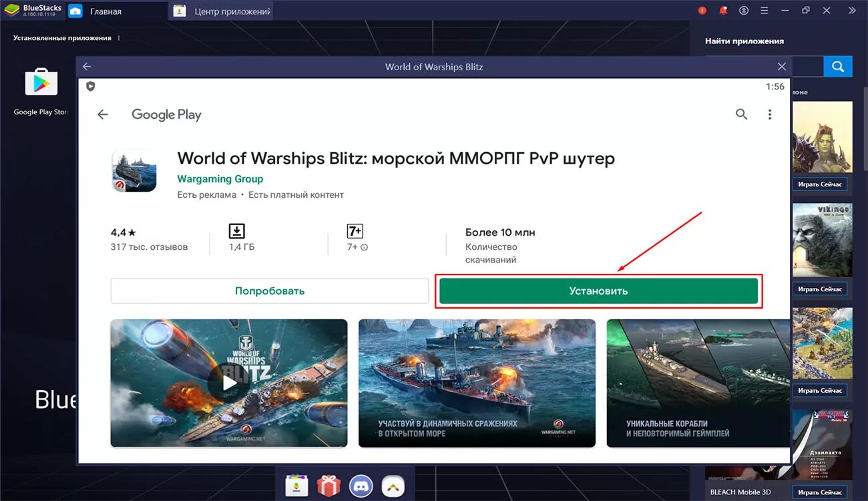
Task: Click the Попробовать try button
Action: point(270,291)
